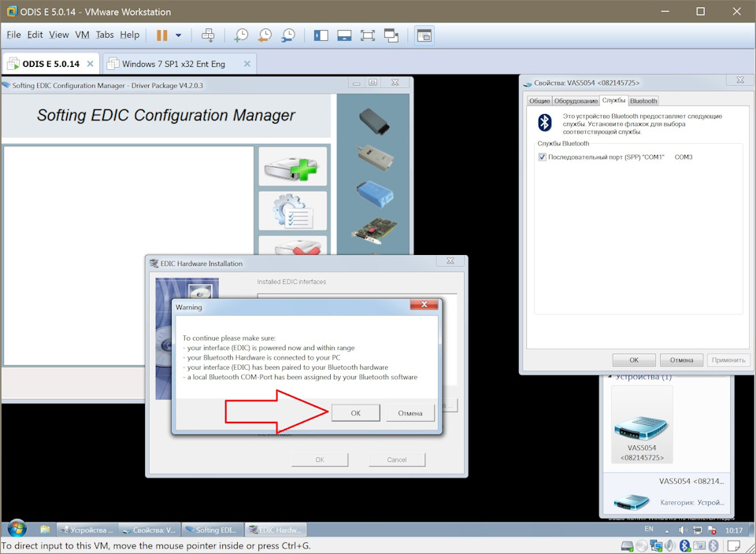Image resolution: width=756 pixels, height=554 pixels.
Task: Open the Help menu
Action: (130, 35)
